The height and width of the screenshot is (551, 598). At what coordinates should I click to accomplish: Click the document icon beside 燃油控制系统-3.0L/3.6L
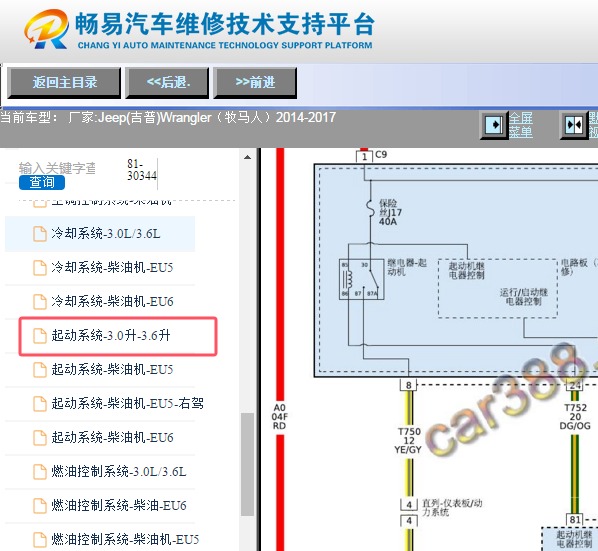tap(40, 472)
